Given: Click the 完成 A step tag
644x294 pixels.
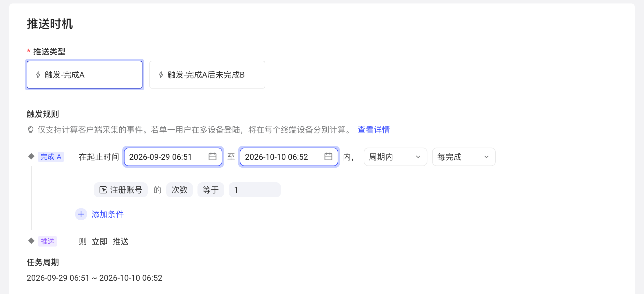Looking at the screenshot, I should (x=51, y=157).
